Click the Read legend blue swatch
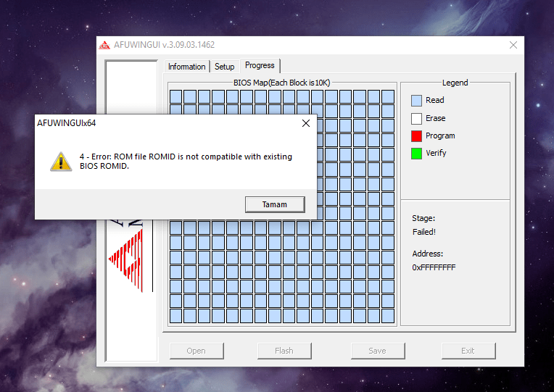 (416, 101)
